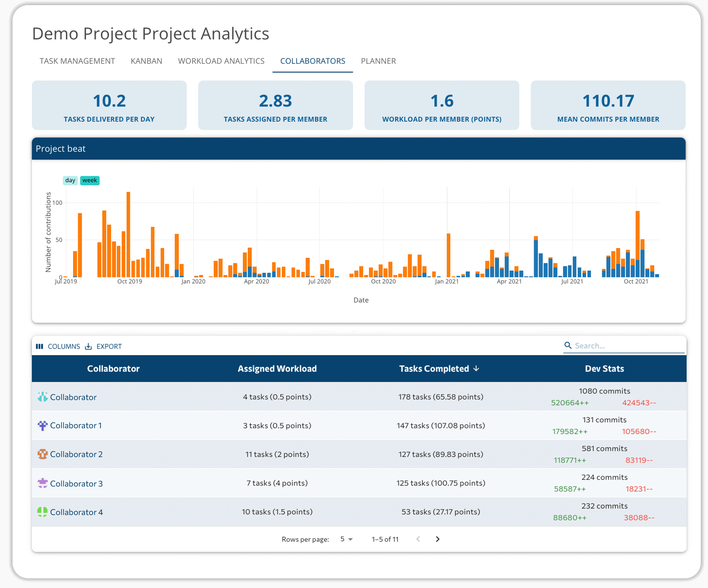The width and height of the screenshot is (708, 588).
Task: Open the rows per page dropdown
Action: pyautogui.click(x=346, y=539)
